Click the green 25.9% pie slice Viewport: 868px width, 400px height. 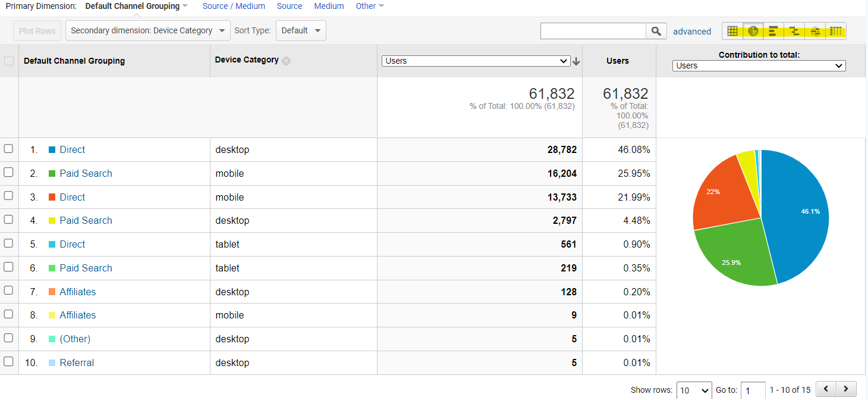(734, 253)
